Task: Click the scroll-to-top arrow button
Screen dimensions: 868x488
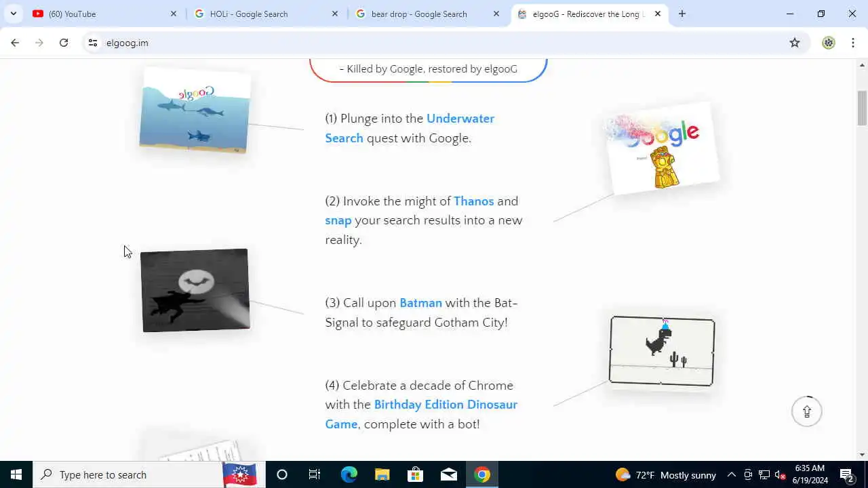Action: 807,411
